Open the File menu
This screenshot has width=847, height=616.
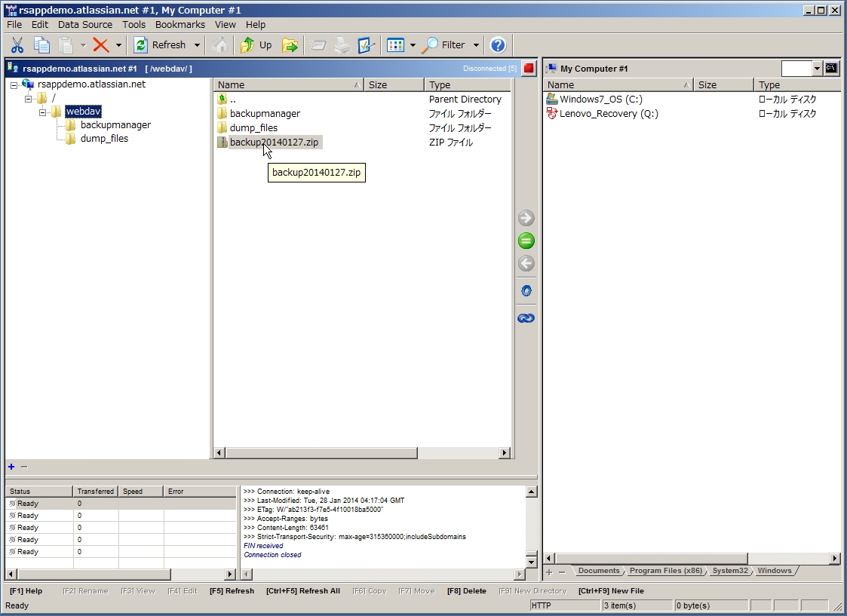(14, 25)
